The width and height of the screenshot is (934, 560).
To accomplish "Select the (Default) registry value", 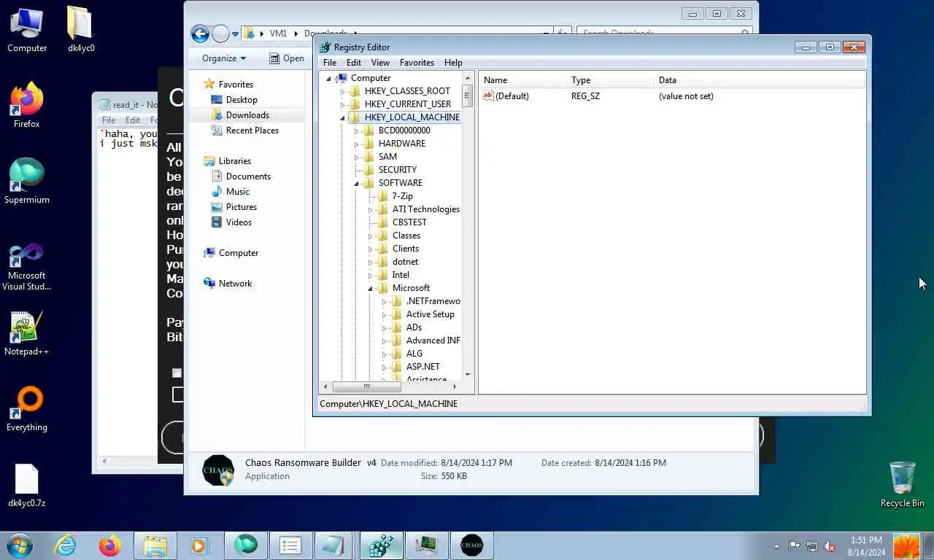I will 506,96.
